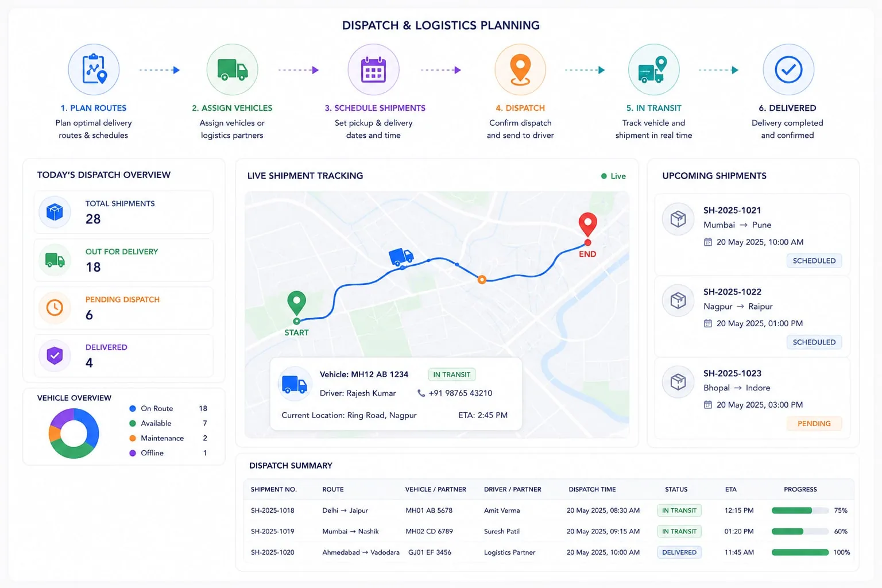Click the package icon for SH-2025-1022

(x=678, y=300)
